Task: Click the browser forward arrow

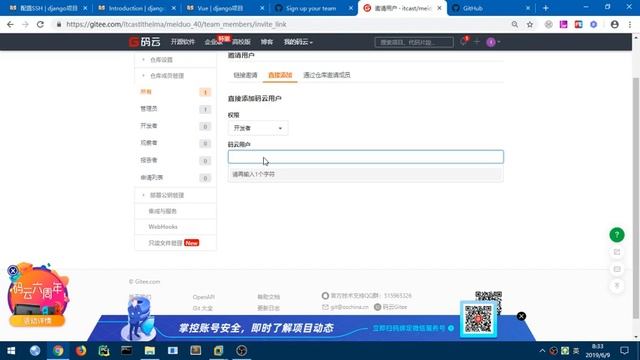Action: pyautogui.click(x=25, y=24)
